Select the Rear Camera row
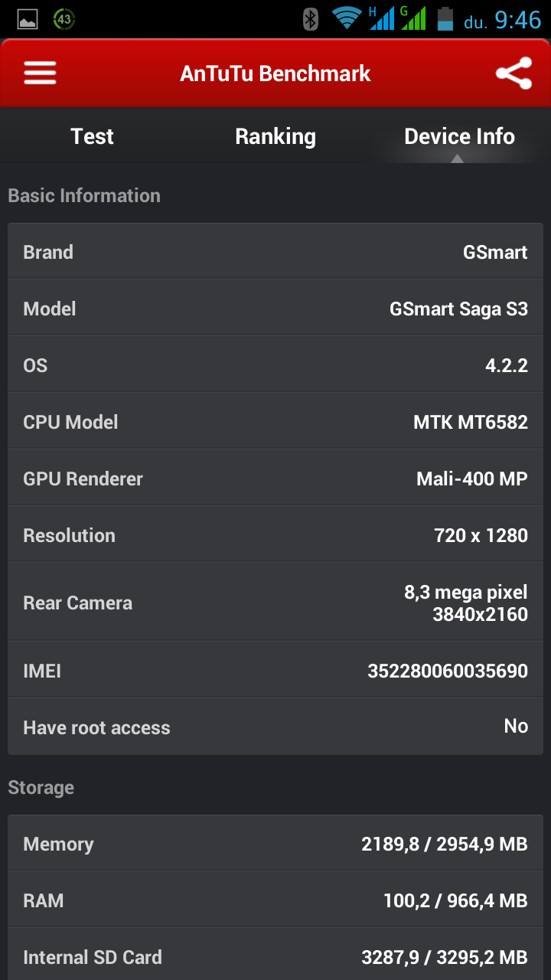 275,603
